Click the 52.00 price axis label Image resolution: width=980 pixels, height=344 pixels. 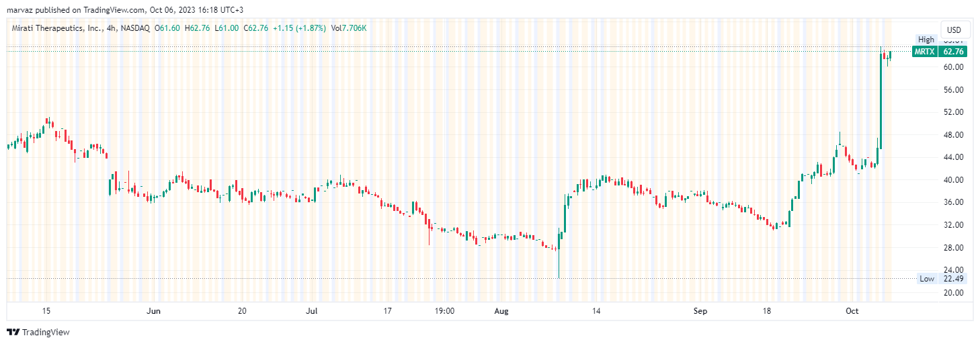(x=954, y=112)
